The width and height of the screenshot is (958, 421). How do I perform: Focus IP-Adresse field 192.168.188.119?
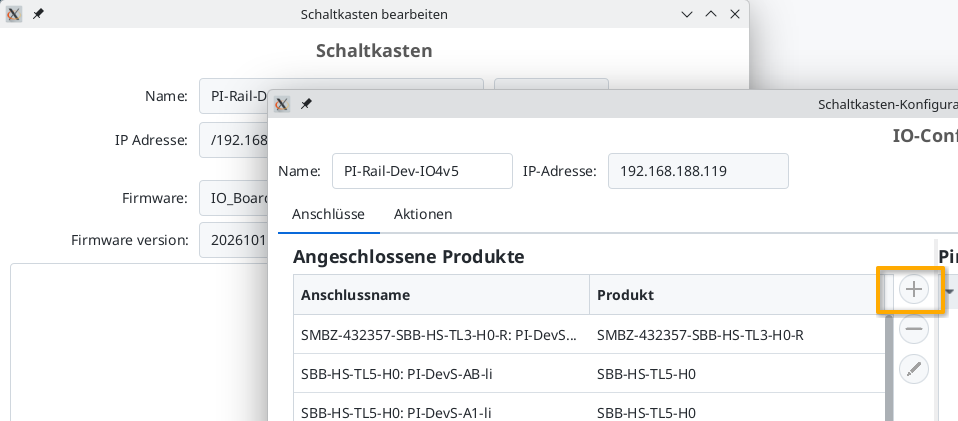[x=698, y=171]
